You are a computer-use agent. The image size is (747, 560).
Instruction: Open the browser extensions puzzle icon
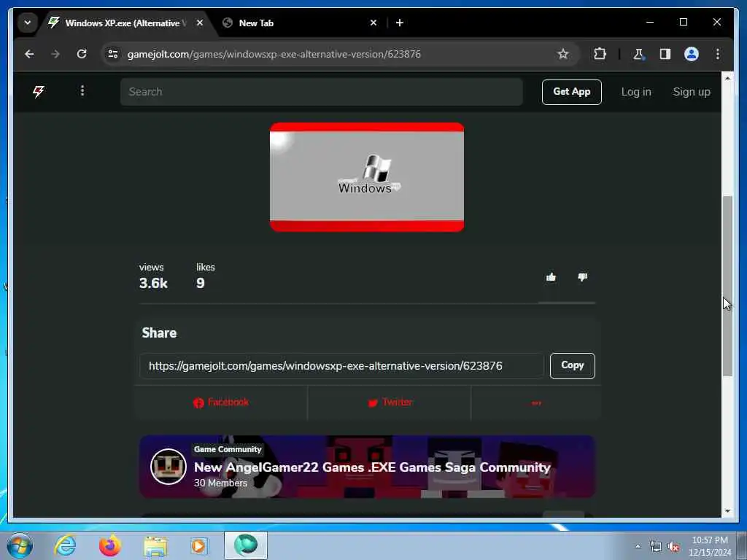(x=600, y=54)
